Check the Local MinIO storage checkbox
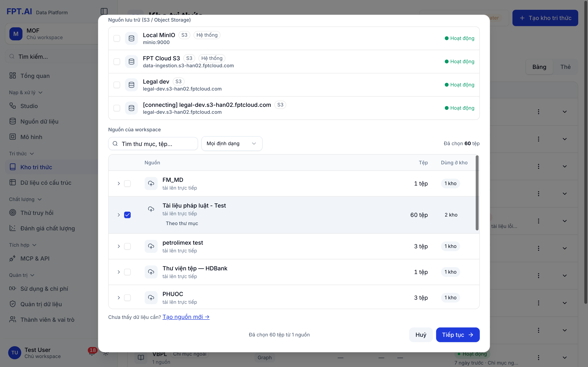Image resolution: width=588 pixels, height=367 pixels. click(117, 38)
